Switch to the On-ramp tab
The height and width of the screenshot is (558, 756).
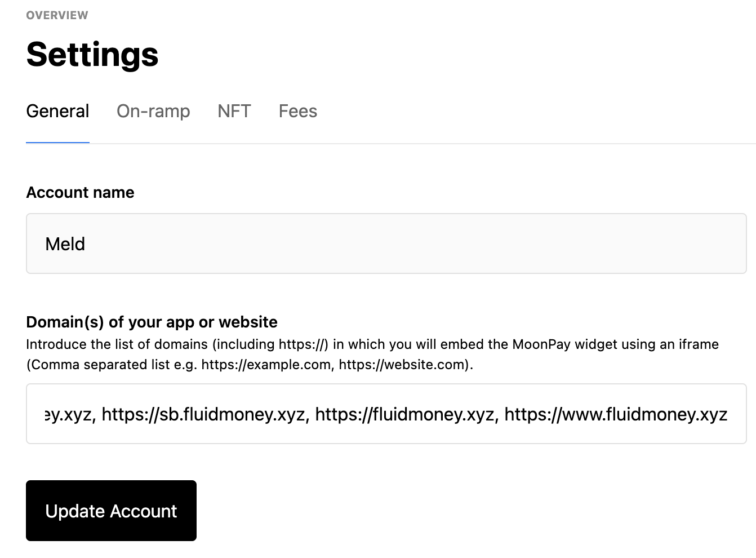tap(153, 111)
